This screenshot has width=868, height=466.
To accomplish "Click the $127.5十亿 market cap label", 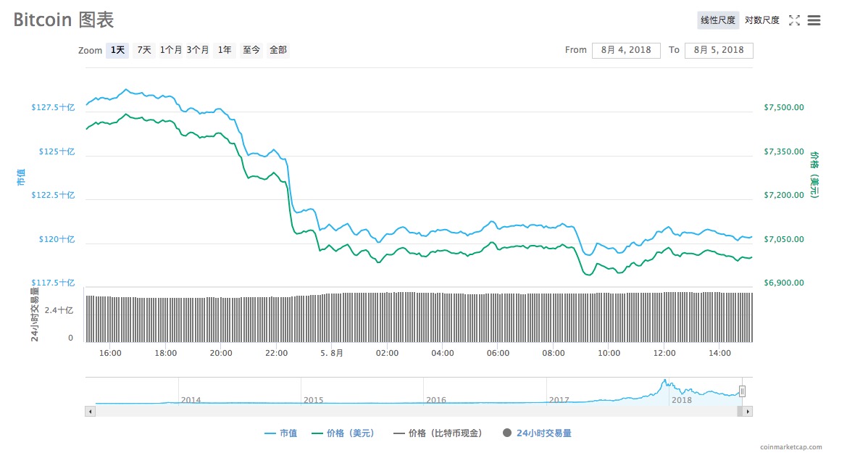I will [x=53, y=107].
